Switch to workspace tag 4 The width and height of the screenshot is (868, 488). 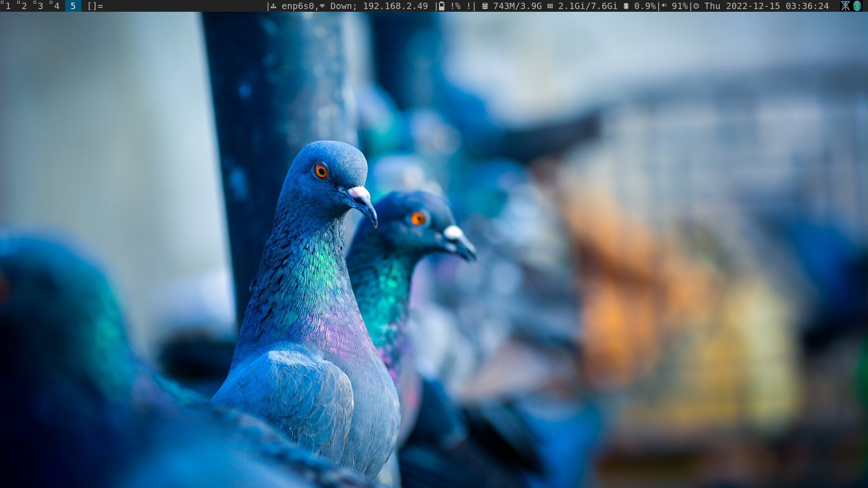pos(57,6)
